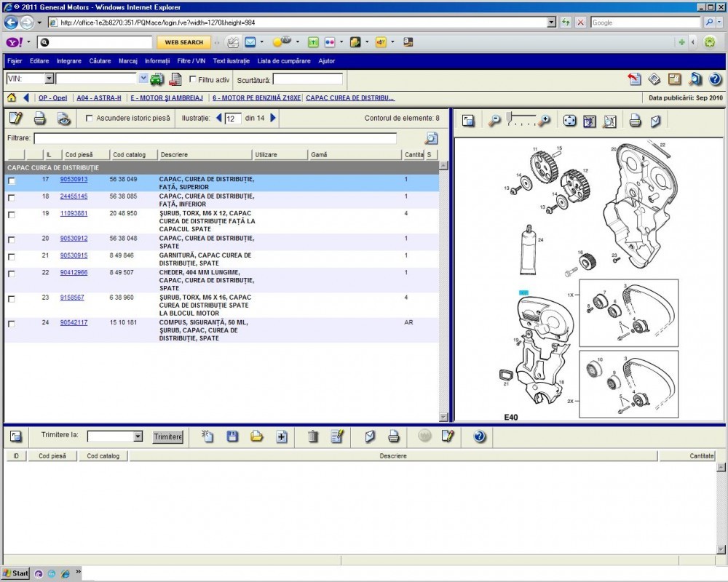The width and height of the screenshot is (728, 582).
Task: Check the box for item 22 row
Action: coord(12,274)
